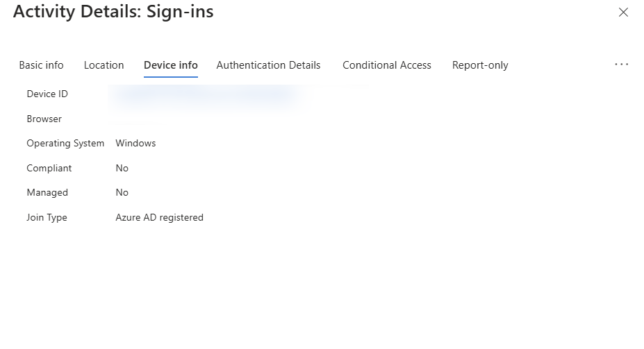Click the Browser field label

point(44,119)
